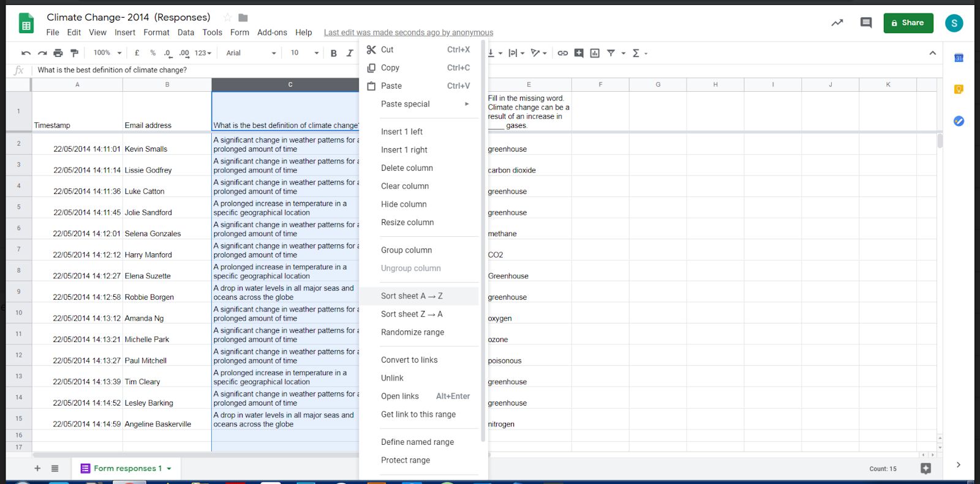Select the Form responses 1 tab
This screenshot has width=980, height=484.
click(126, 469)
